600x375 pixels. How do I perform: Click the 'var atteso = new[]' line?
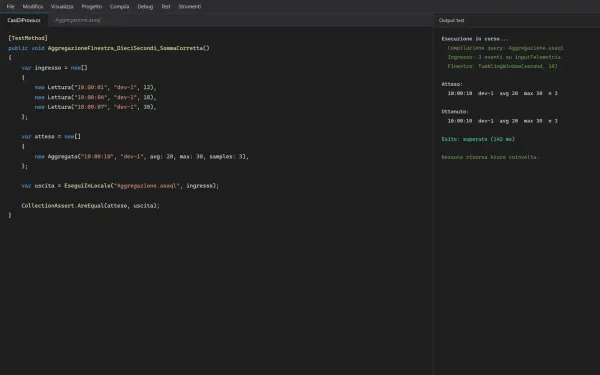pyautogui.click(x=51, y=136)
